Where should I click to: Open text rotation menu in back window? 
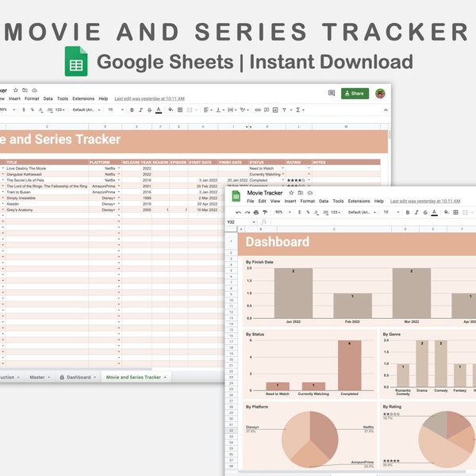pos(244,110)
